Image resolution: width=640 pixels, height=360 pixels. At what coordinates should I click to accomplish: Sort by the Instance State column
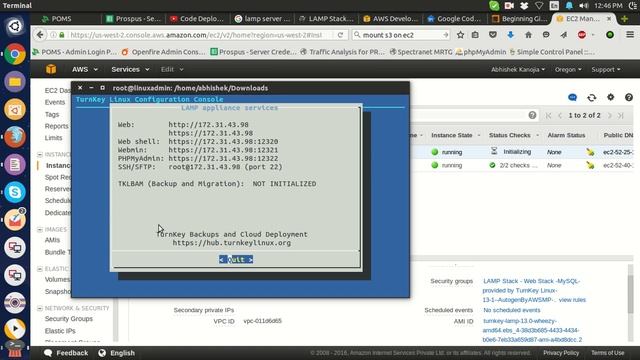(x=451, y=135)
